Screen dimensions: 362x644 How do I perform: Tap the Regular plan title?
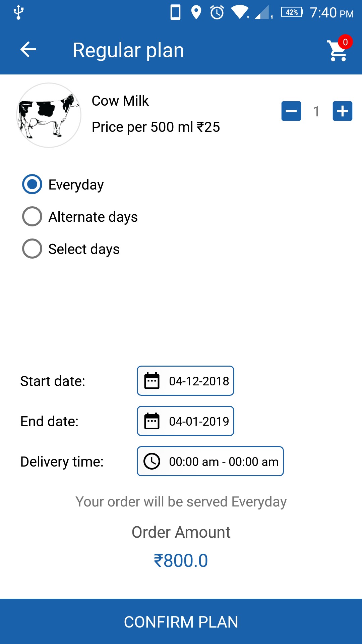pos(128,50)
